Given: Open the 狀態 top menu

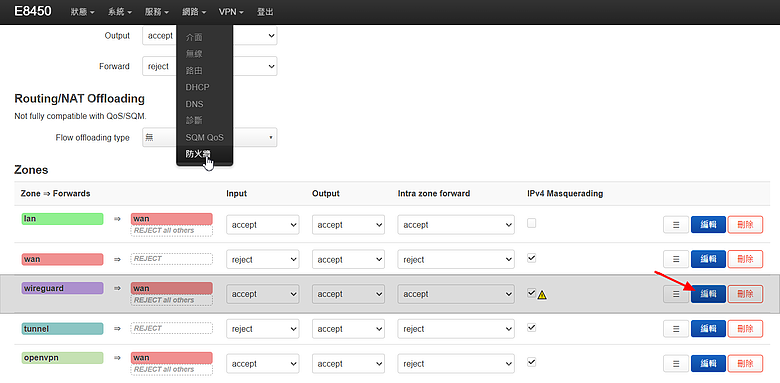Looking at the screenshot, I should tap(83, 12).
